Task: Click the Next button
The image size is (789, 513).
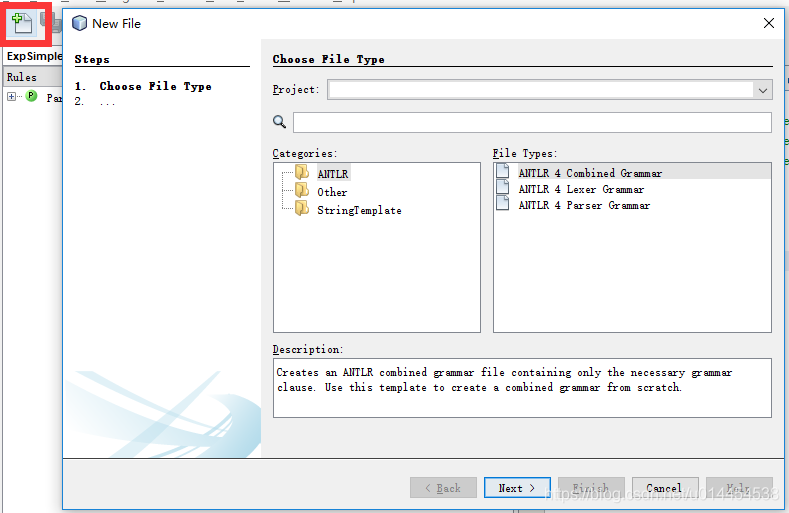Action: click(x=517, y=488)
